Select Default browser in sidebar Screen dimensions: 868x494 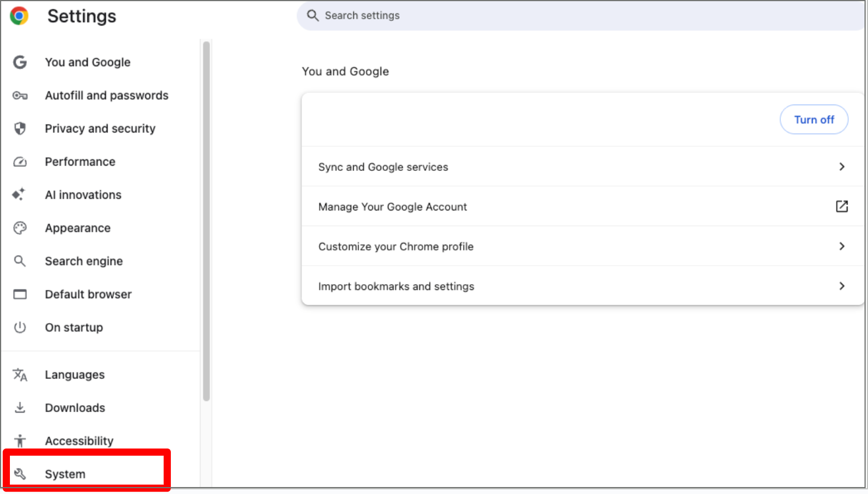tap(88, 294)
